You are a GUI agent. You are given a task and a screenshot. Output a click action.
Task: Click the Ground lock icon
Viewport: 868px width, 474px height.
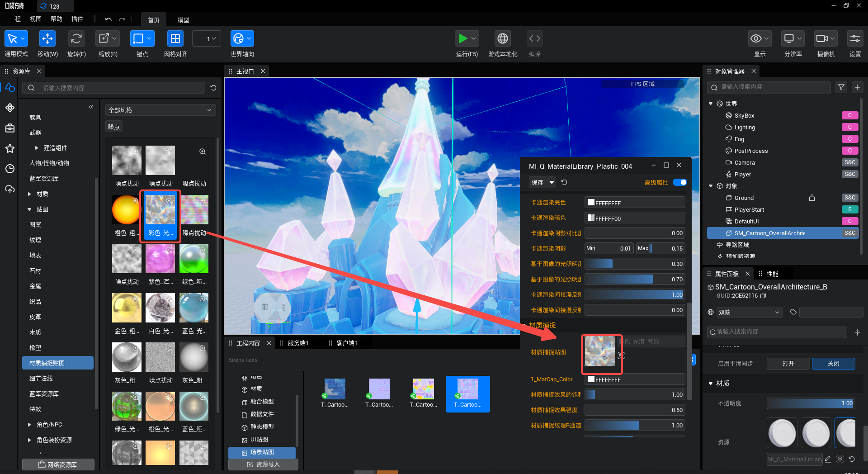812,198
